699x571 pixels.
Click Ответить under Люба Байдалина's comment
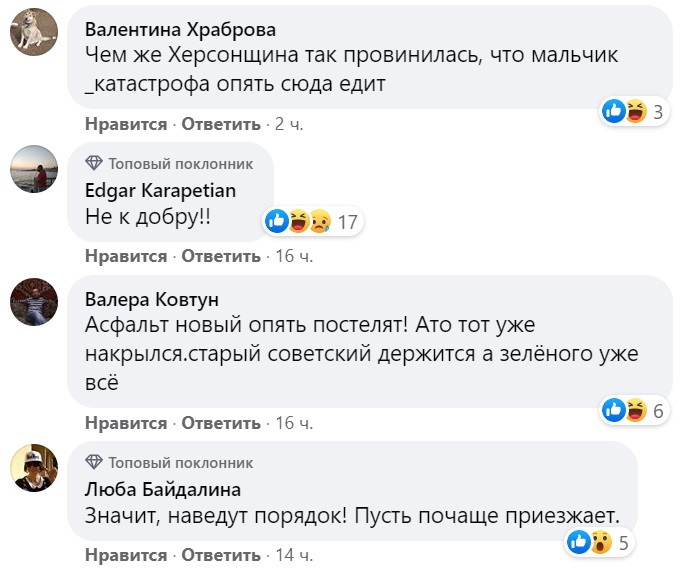point(221,554)
